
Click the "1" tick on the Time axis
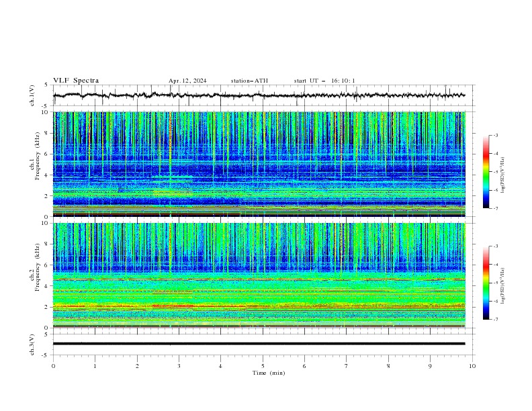click(95, 366)
